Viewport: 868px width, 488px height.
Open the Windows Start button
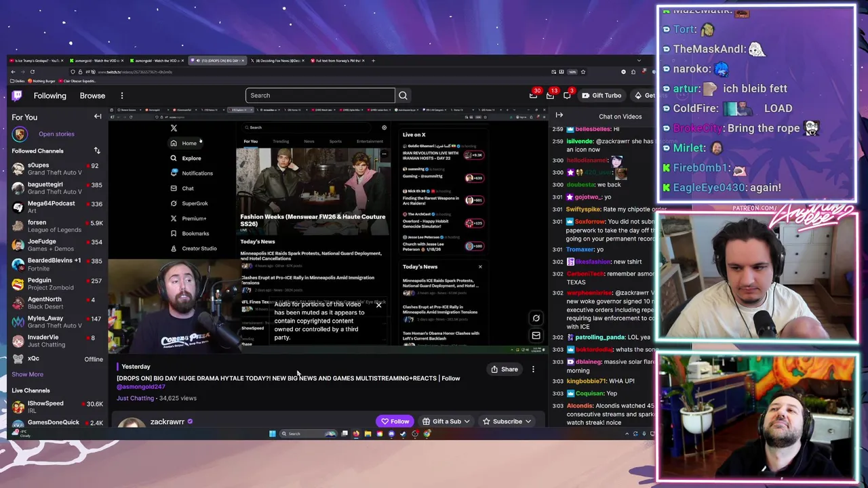(x=273, y=434)
